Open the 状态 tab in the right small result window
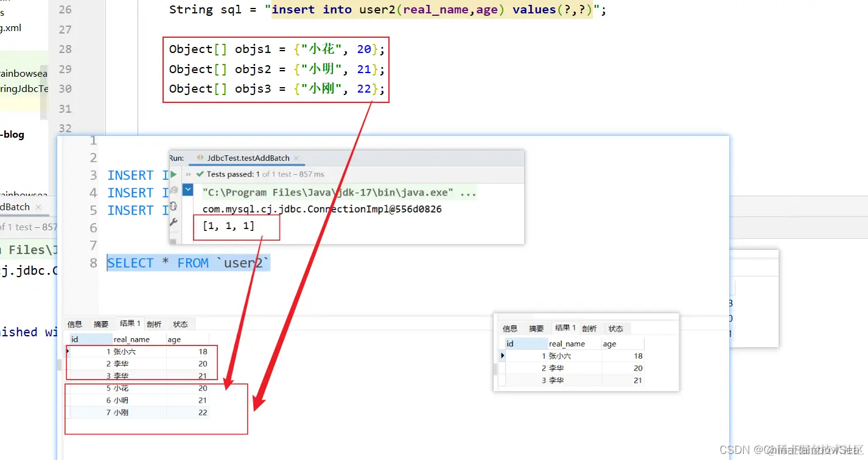 point(616,328)
